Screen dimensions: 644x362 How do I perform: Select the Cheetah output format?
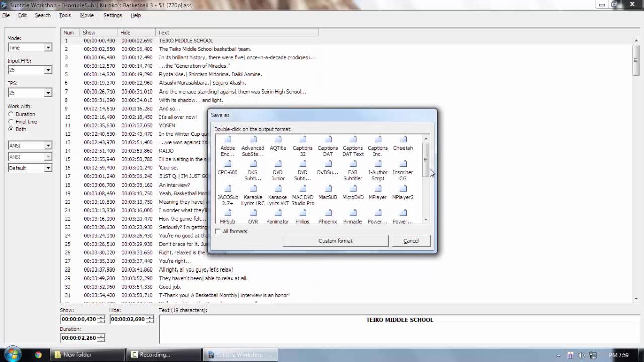[x=403, y=144]
